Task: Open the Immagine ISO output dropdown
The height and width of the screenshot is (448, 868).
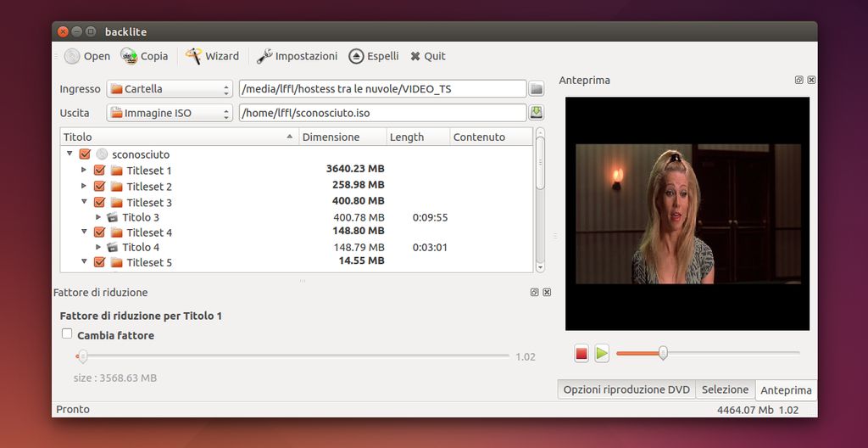Action: point(170,113)
